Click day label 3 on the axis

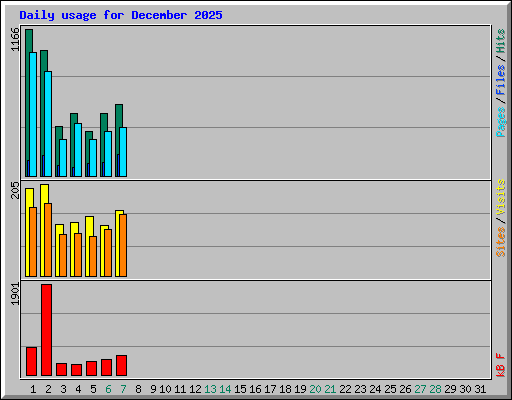63,389
